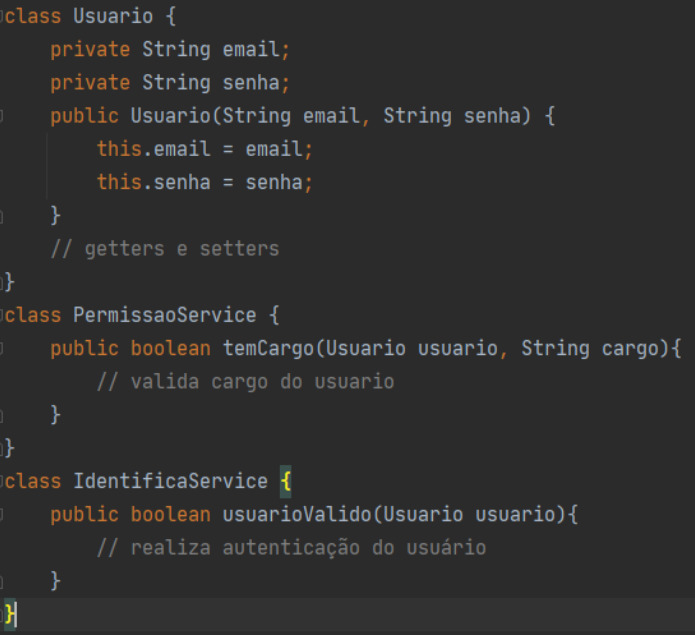Click the highlighted brace after IdentificaService
The image size is (695, 635).
(x=285, y=482)
